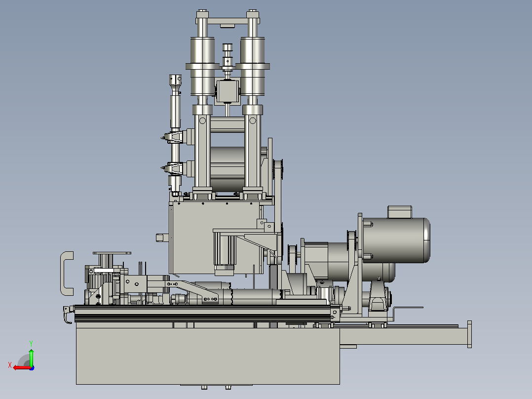Image resolution: width=532 pixels, height=399 pixels.
Task: Click the blue Z axis dot of the triad
Action: (32, 368)
